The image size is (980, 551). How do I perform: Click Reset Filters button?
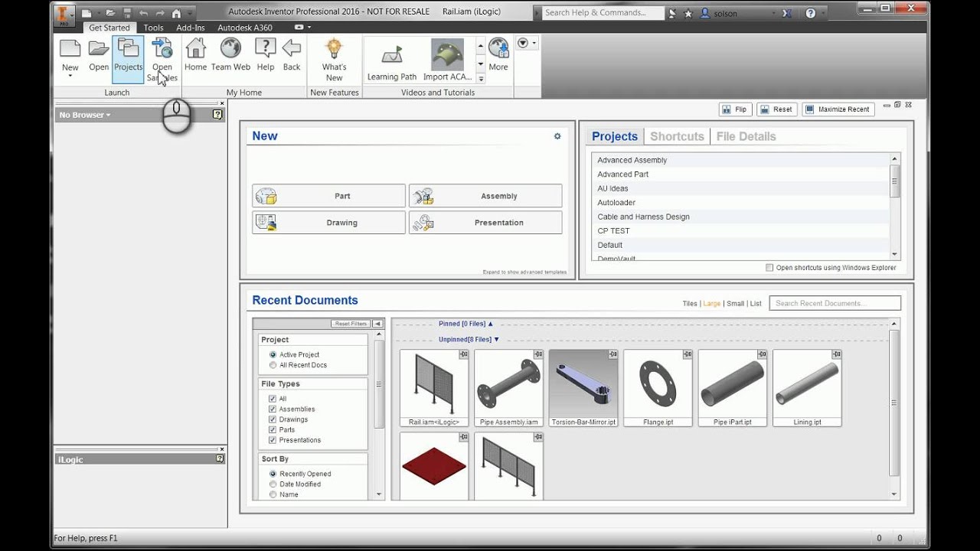click(351, 324)
